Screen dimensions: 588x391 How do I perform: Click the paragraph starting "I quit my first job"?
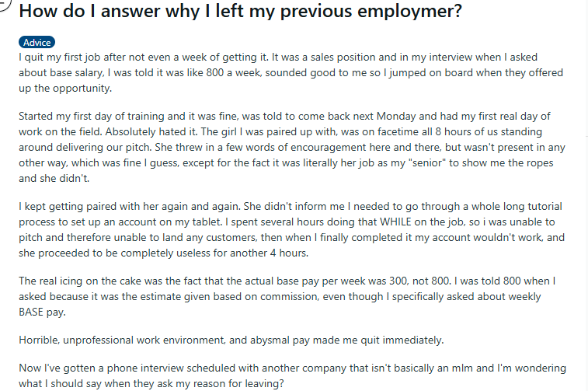click(287, 72)
